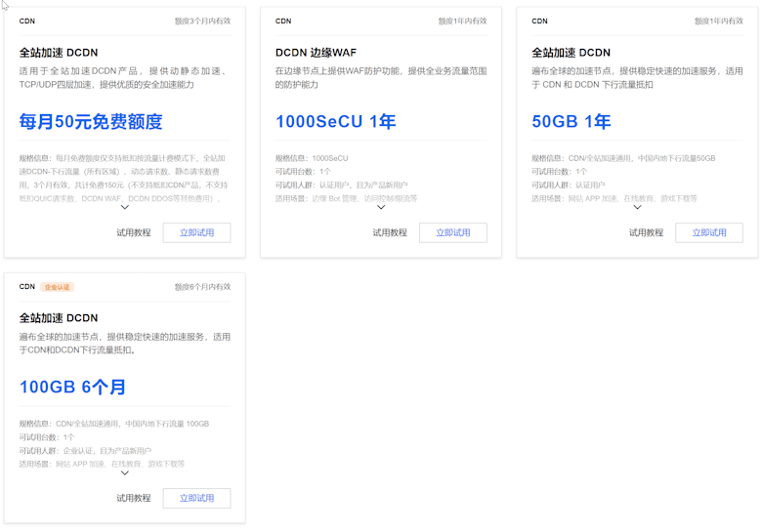
Task: Select the DCDN 边缘WAF title
Action: [315, 53]
